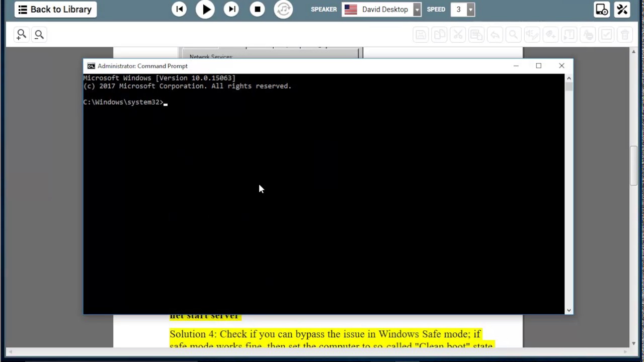Click the Command Prompt scrollbar down arrow
644x362 pixels.
[569, 310]
